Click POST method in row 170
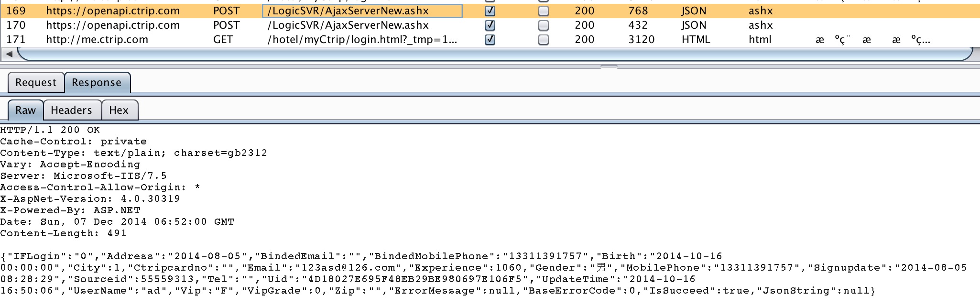Screen dimensions: 980x307 pos(227,25)
